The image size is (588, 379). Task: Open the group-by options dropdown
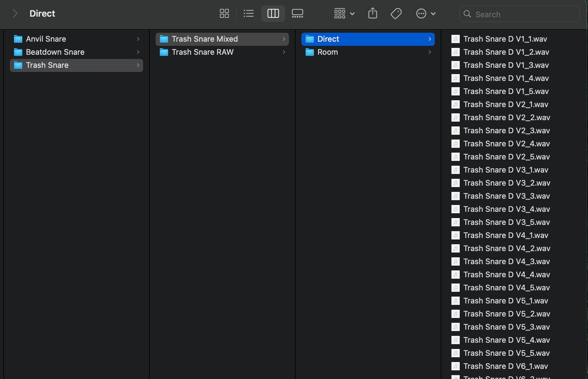pos(344,13)
